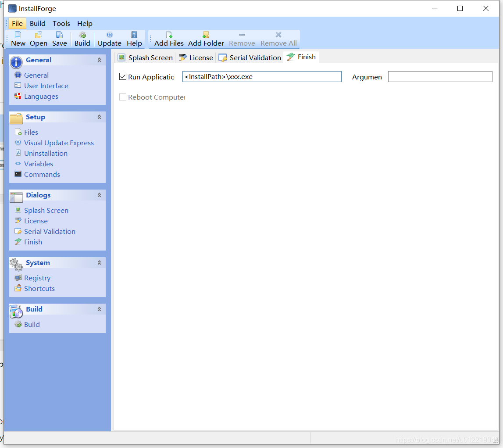Switch to the Serial Validation tab

[250, 57]
